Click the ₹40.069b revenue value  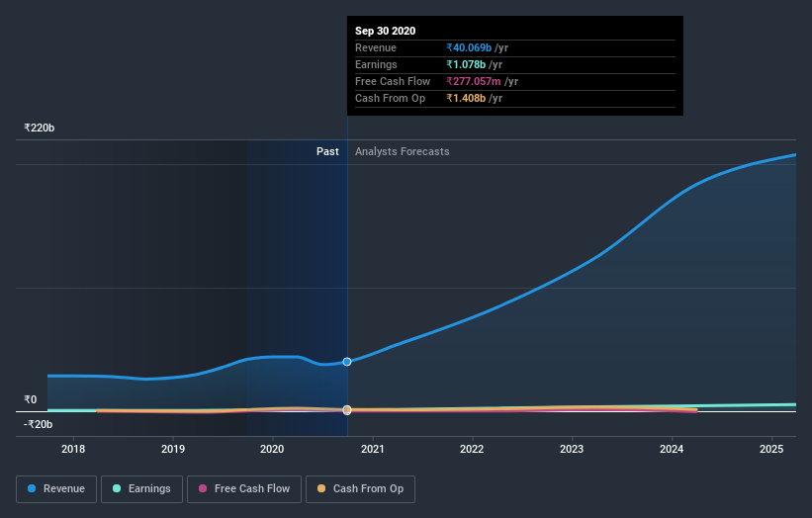click(469, 47)
